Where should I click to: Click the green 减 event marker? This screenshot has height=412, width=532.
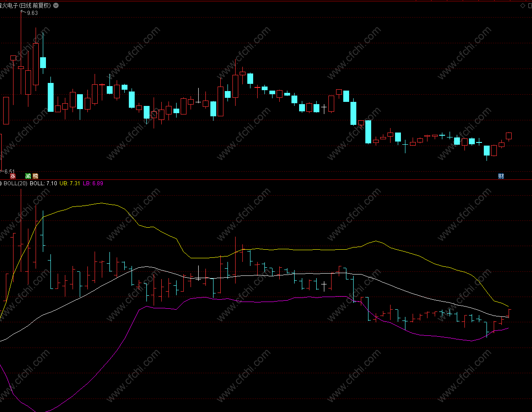tap(28, 176)
